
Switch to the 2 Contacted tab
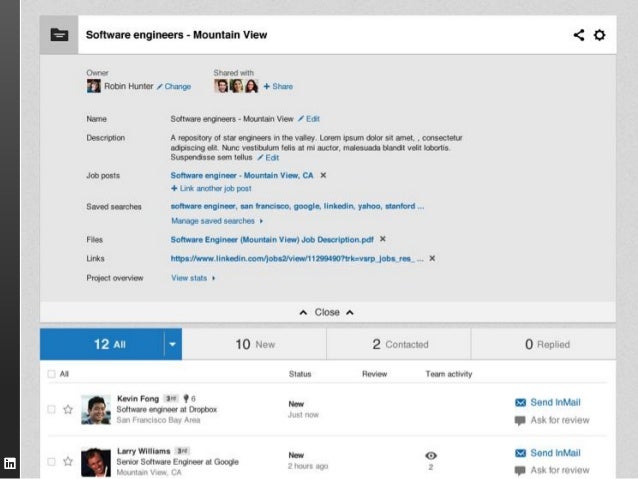400,345
